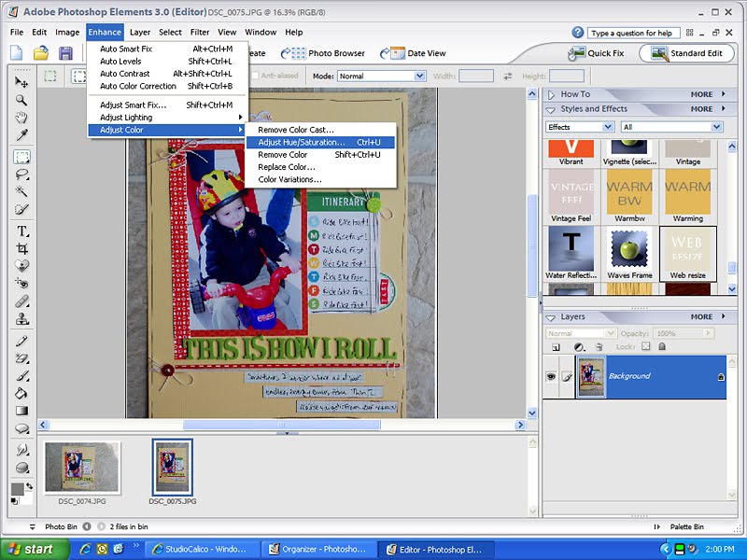Click the foreground color swatch
Image resolution: width=747 pixels, height=560 pixels.
click(x=17, y=489)
